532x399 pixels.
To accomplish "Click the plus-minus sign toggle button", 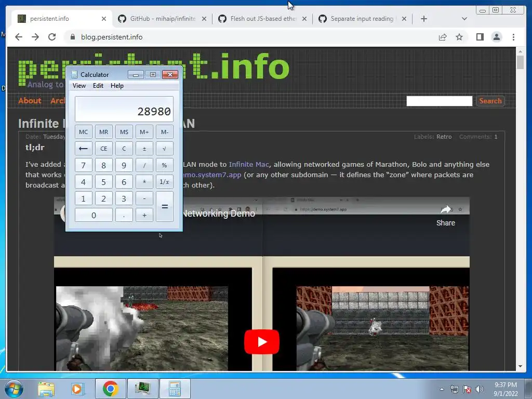I will point(144,149).
